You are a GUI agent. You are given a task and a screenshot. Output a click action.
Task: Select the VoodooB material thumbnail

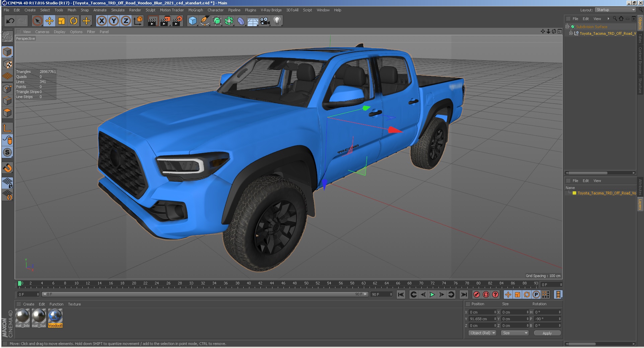[55, 318]
